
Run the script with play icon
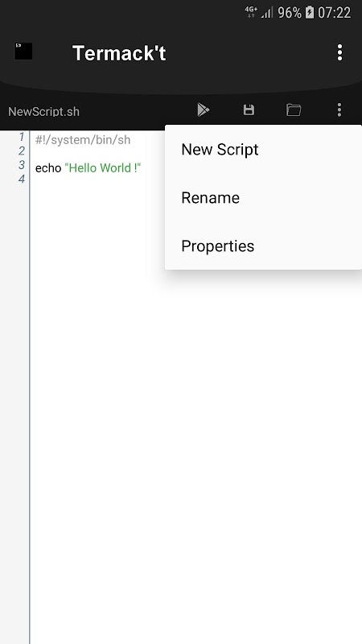click(204, 110)
